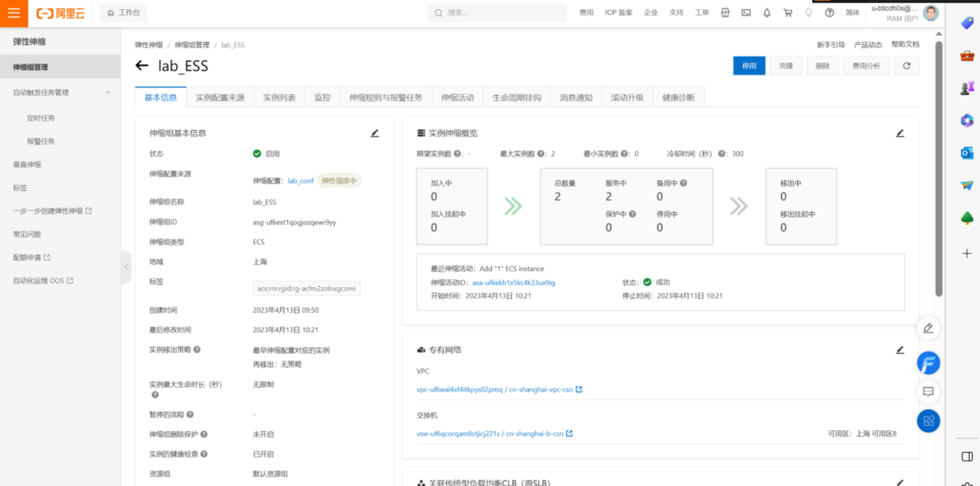Open the lab_conf scaling configuration link
The width and height of the screenshot is (980, 486).
(x=301, y=181)
